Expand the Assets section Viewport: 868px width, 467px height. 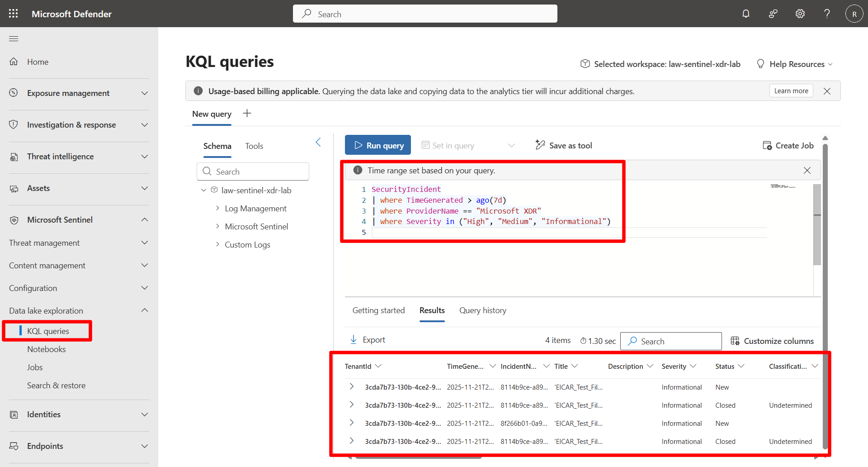tap(145, 188)
